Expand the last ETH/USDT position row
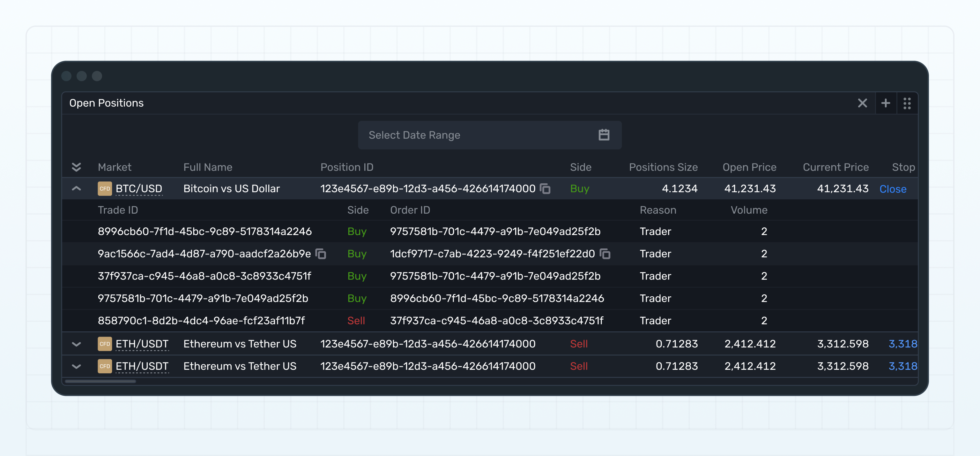 coord(77,367)
